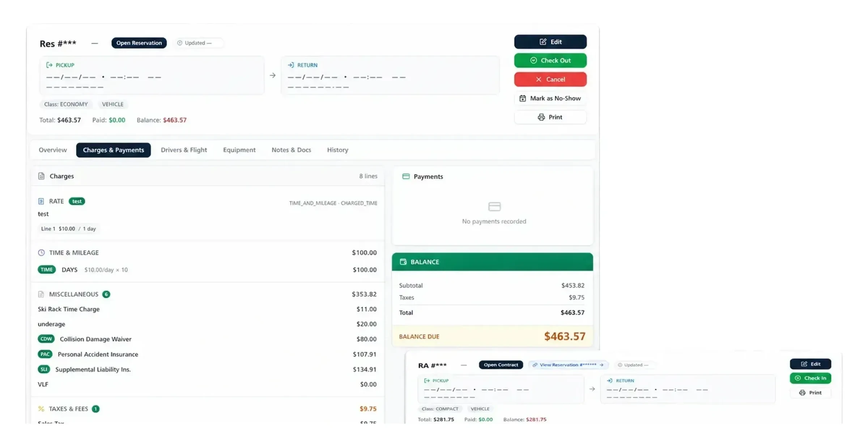This screenshot has width=868, height=434.
Task: Click the PAC badge on Personal Accident Insurance
Action: pos(45,354)
